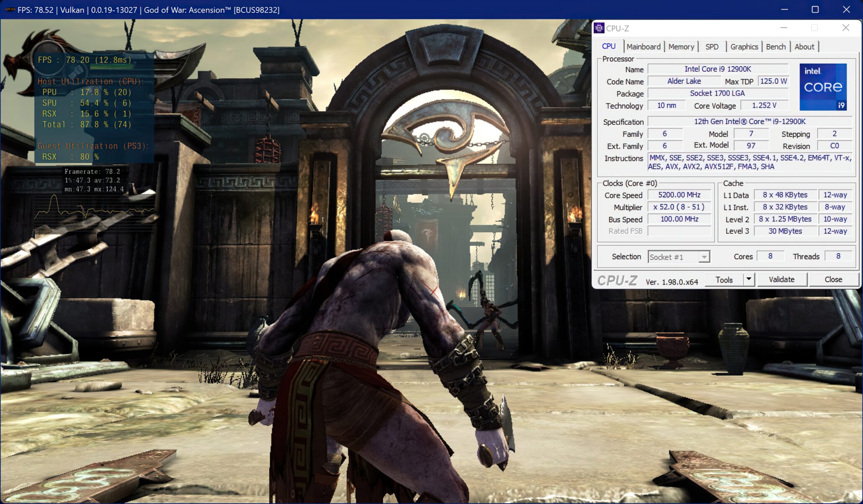Screen dimensions: 863x504
Task: Click the Core Speed value field
Action: pos(679,195)
